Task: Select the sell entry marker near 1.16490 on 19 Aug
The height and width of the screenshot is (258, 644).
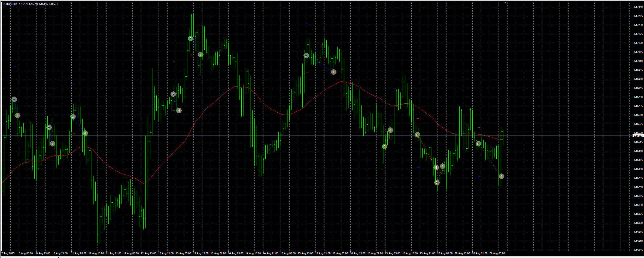Action: pyautogui.click(x=385, y=146)
